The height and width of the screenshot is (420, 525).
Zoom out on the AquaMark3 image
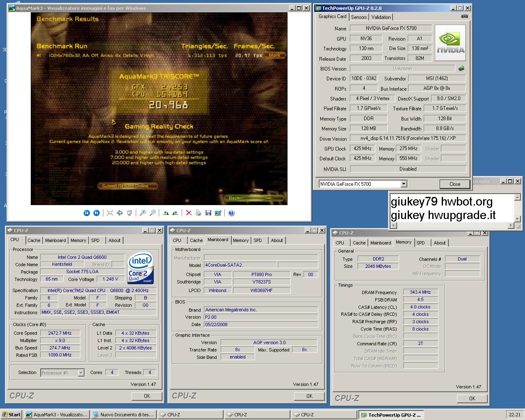coord(153,213)
